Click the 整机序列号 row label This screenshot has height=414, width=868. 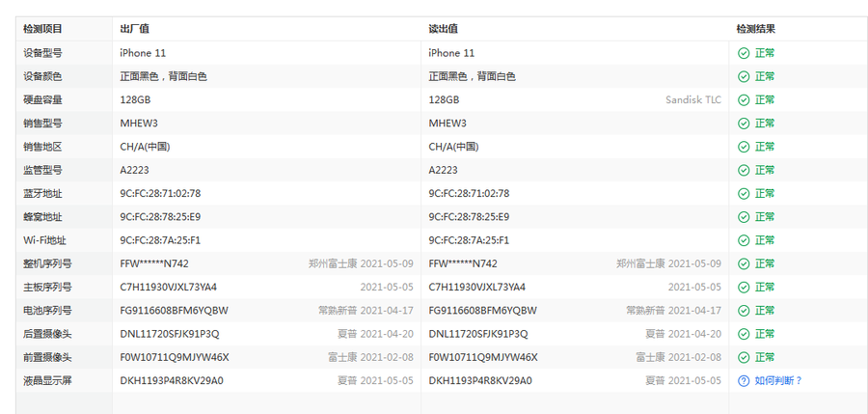point(47,263)
